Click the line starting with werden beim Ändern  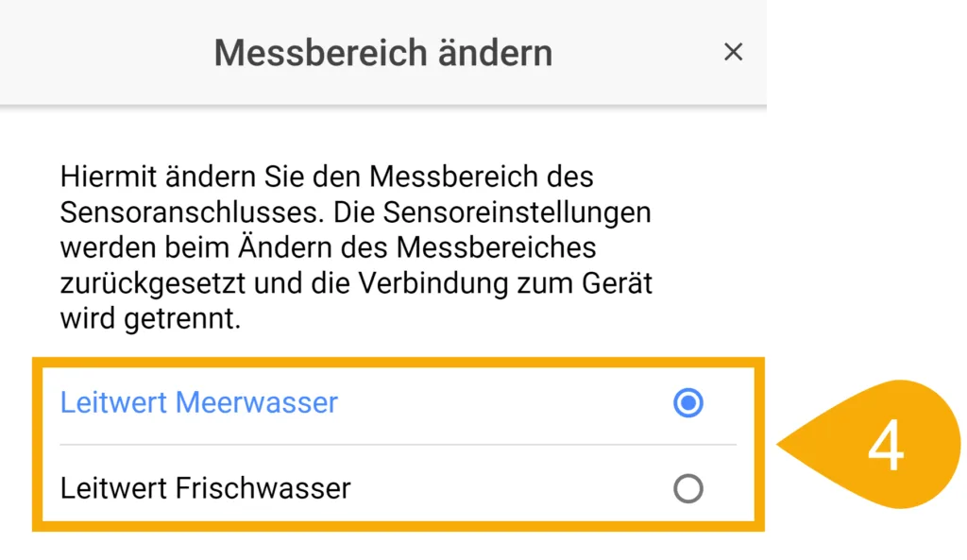point(328,247)
